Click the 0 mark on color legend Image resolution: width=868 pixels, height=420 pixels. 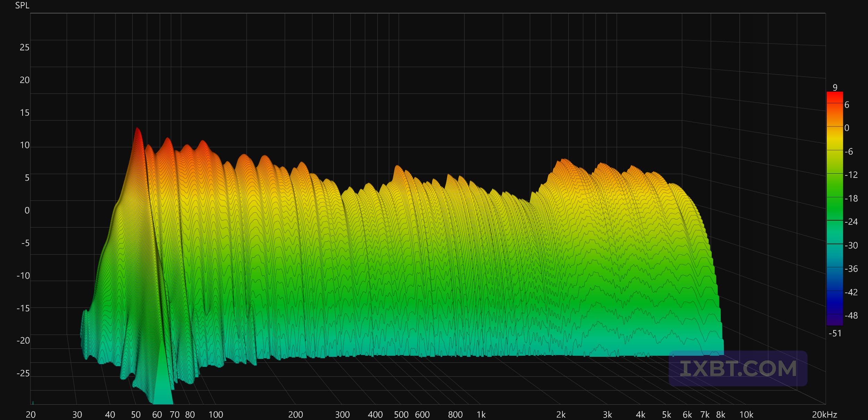click(x=847, y=128)
